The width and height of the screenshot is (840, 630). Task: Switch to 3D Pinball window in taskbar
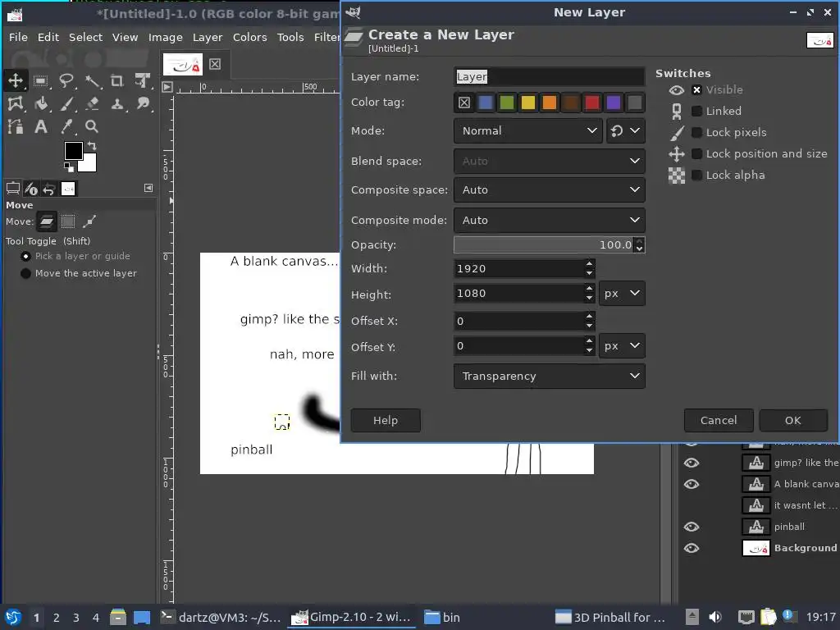tap(610, 617)
